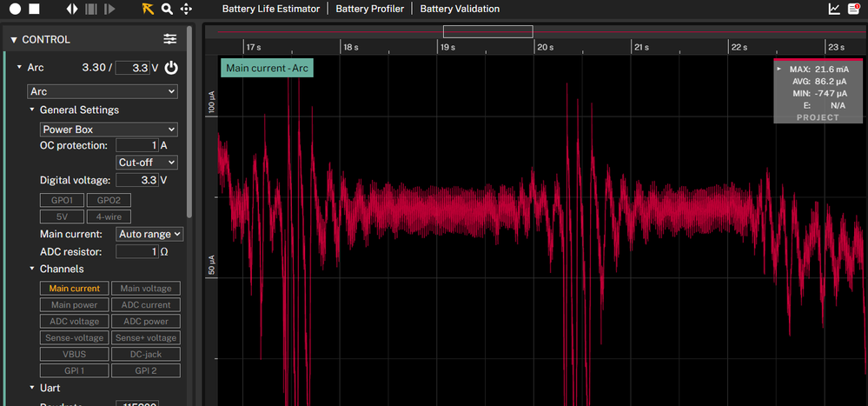The width and height of the screenshot is (868, 406).
Task: Open Main current Auto range dropdown
Action: pyautogui.click(x=149, y=234)
